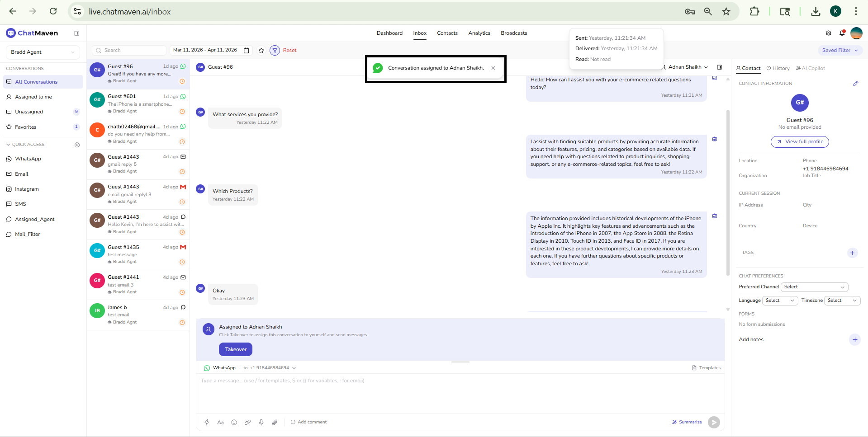
Task: Click the Takeover button
Action: pyautogui.click(x=235, y=349)
